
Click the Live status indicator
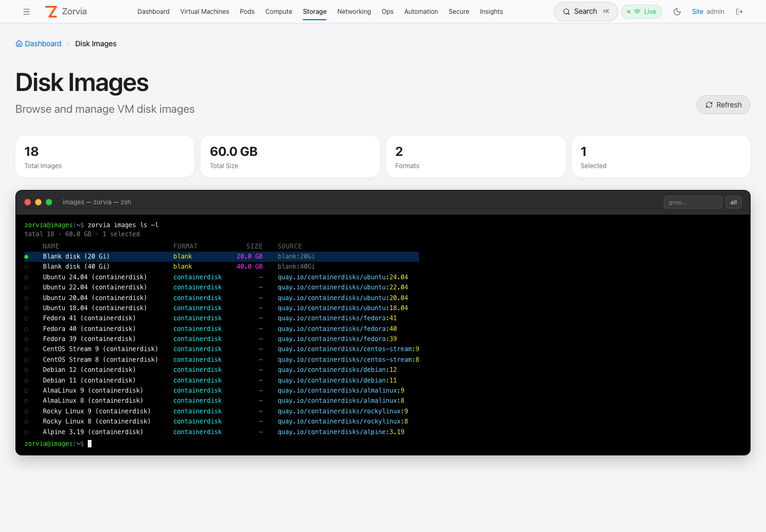pyautogui.click(x=642, y=12)
